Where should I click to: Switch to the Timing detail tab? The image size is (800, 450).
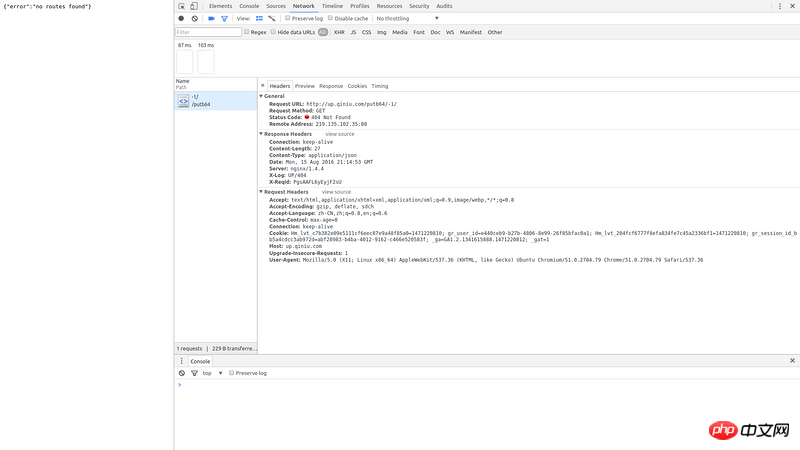click(x=380, y=86)
